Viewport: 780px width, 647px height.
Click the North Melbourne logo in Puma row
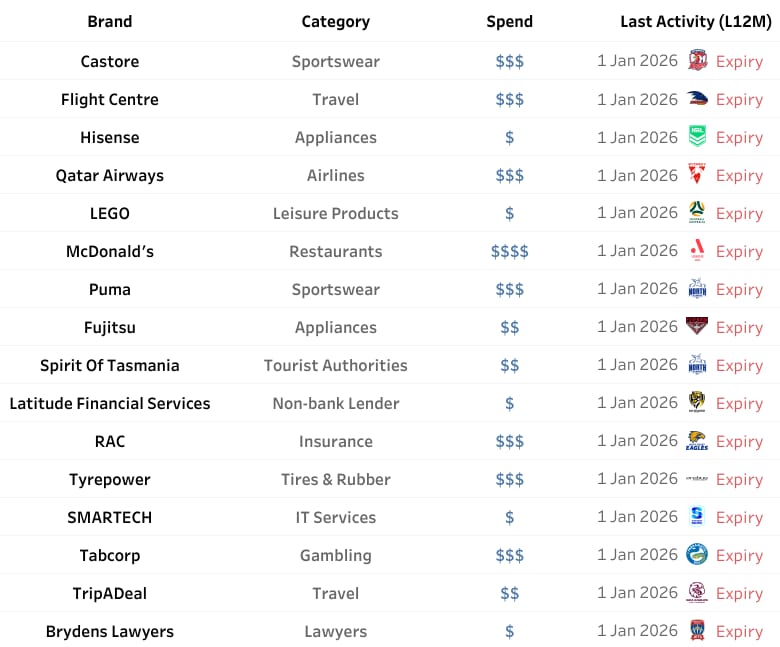click(x=697, y=288)
